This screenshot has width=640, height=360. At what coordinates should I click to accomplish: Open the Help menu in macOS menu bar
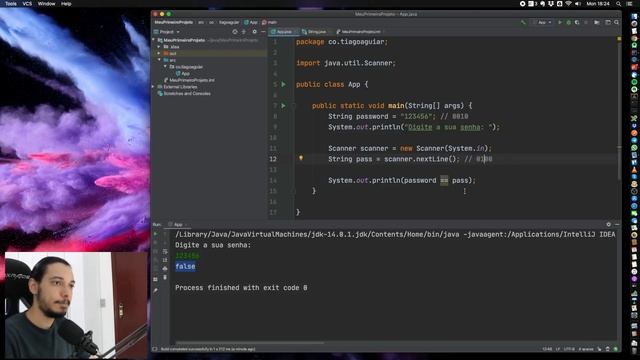(x=66, y=4)
